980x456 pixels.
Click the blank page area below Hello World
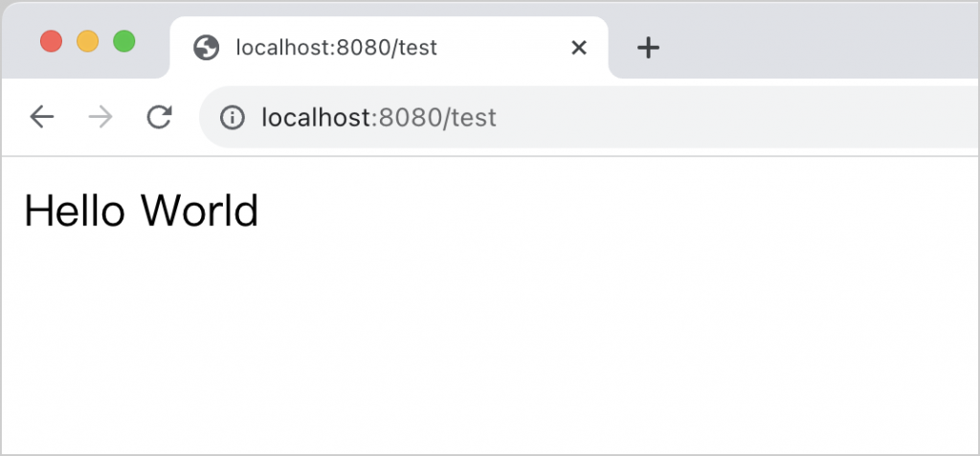click(383, 345)
